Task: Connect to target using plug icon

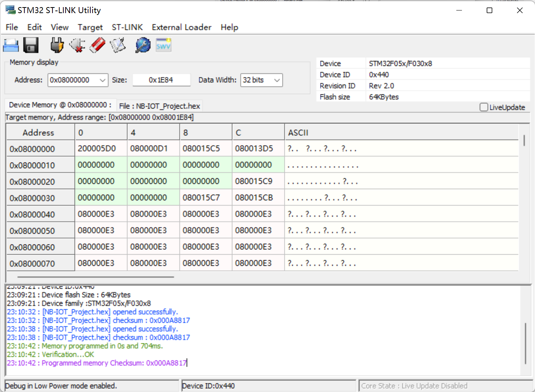Action: point(57,46)
